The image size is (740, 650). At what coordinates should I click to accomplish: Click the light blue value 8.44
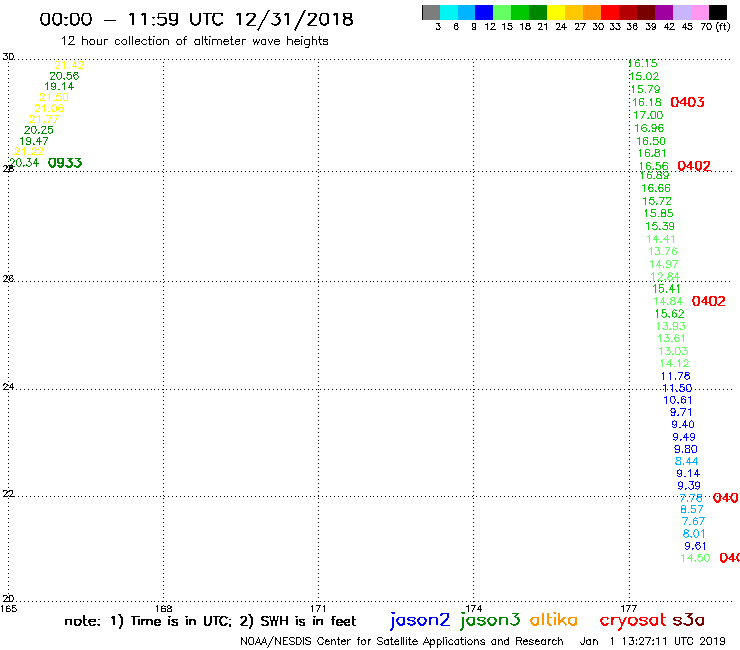[686, 461]
